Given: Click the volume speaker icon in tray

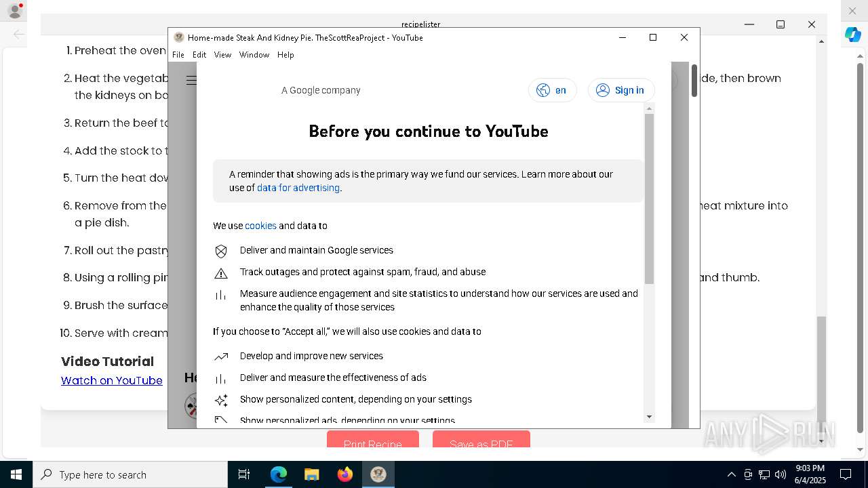Looking at the screenshot, I should pyautogui.click(x=781, y=474).
